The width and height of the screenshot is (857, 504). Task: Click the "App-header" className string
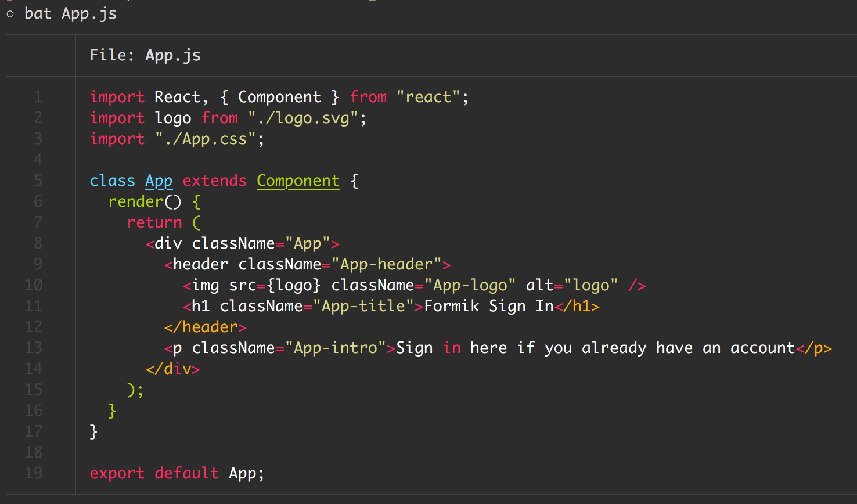click(386, 264)
